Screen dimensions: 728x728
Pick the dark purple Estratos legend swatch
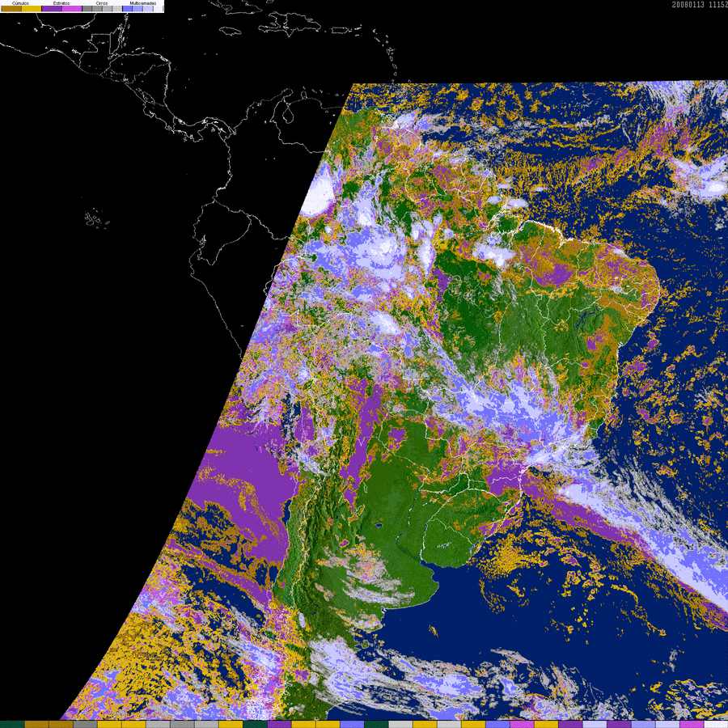(52, 8)
